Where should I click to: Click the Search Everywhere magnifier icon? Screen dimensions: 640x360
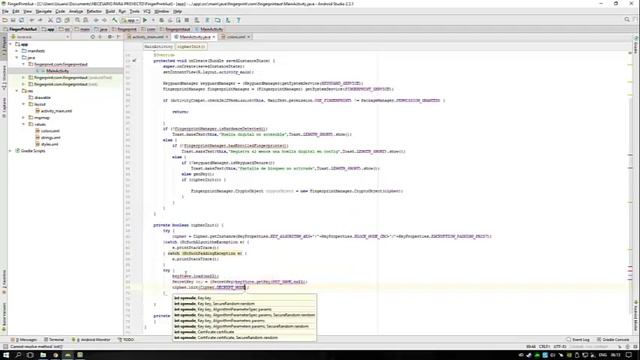[627, 20]
